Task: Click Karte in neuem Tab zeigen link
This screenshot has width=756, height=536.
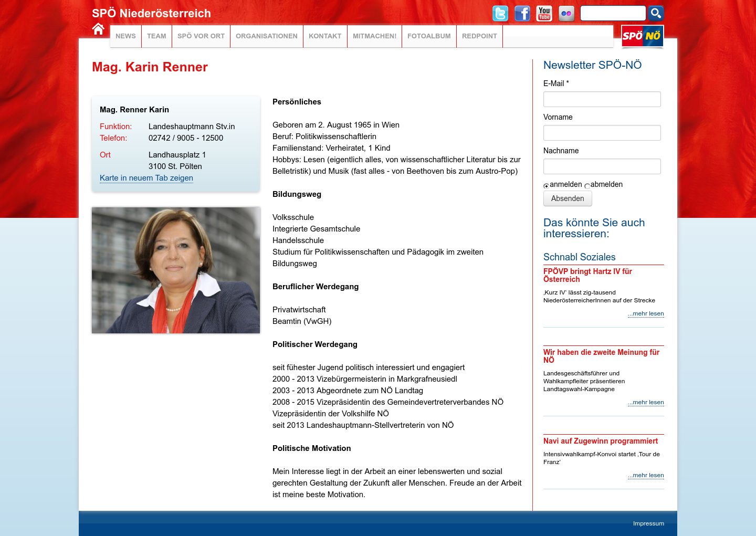Action: click(146, 178)
